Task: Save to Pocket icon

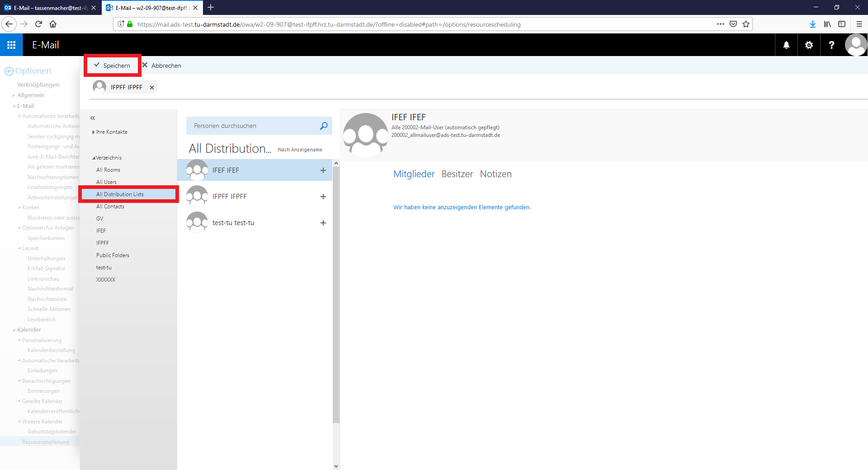Action: pyautogui.click(x=733, y=24)
